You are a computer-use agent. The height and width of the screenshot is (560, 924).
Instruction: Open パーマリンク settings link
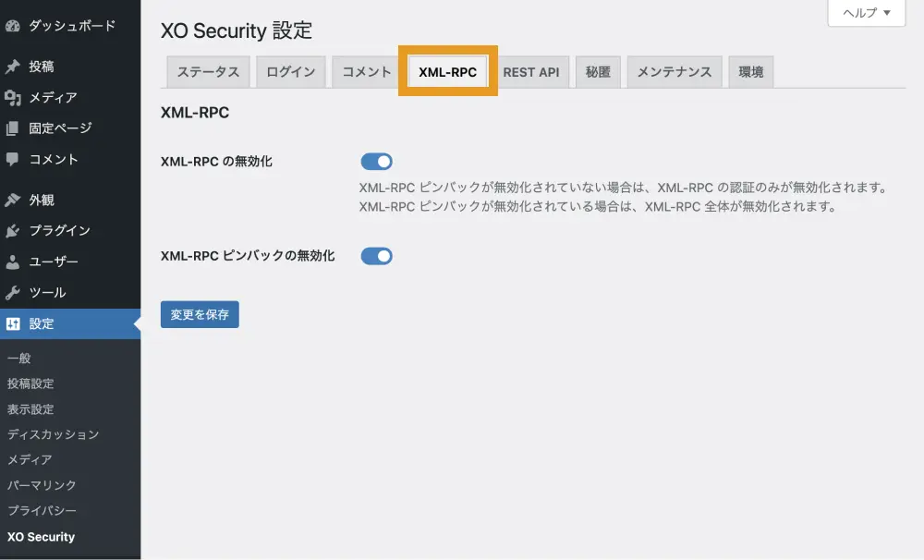(x=42, y=485)
